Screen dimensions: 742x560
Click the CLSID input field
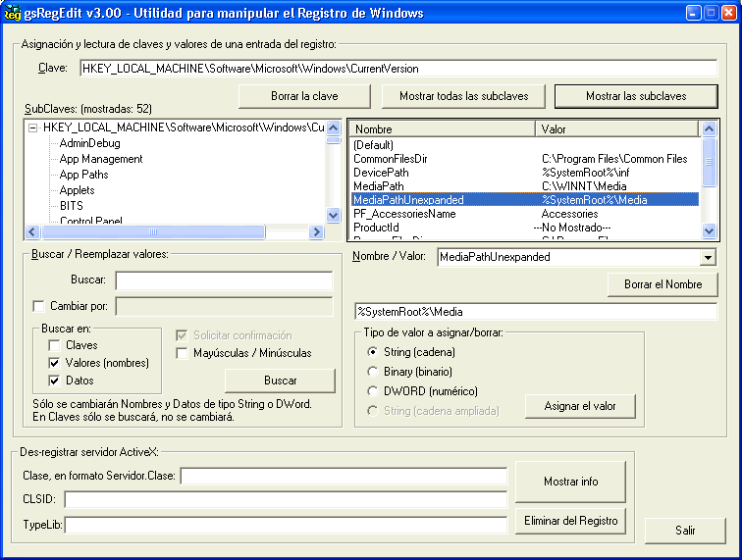286,499
